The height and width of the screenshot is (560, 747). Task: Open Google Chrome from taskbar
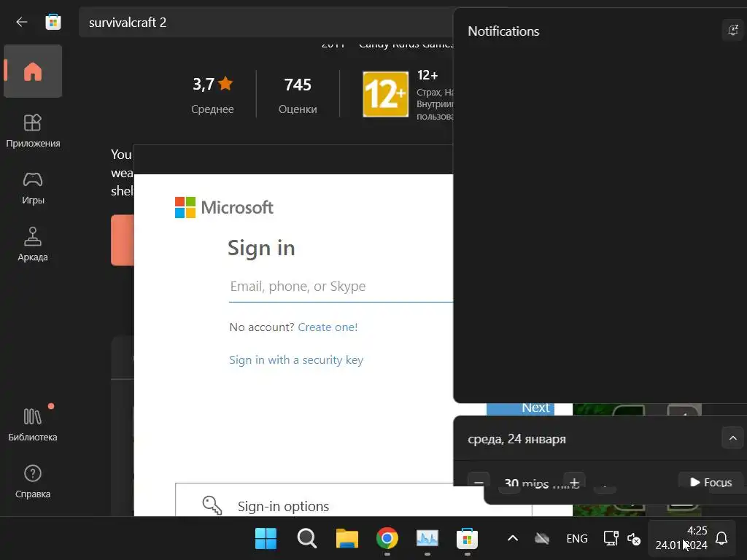click(x=387, y=539)
